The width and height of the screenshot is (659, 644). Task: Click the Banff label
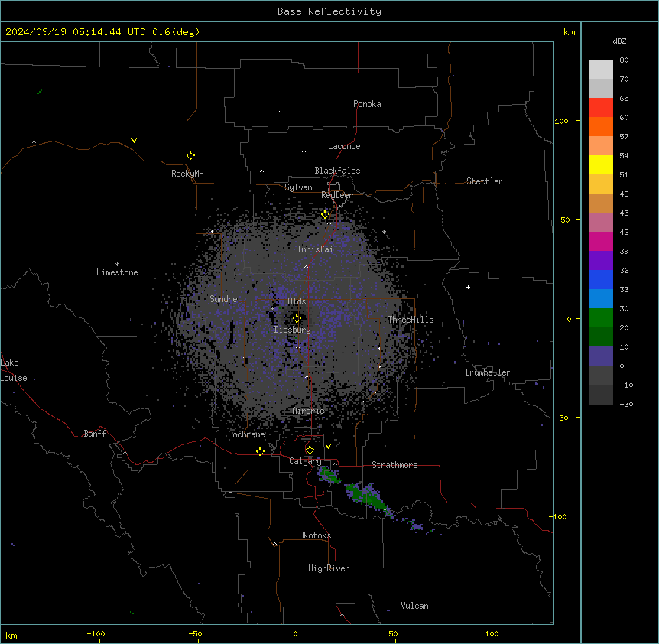pyautogui.click(x=95, y=434)
